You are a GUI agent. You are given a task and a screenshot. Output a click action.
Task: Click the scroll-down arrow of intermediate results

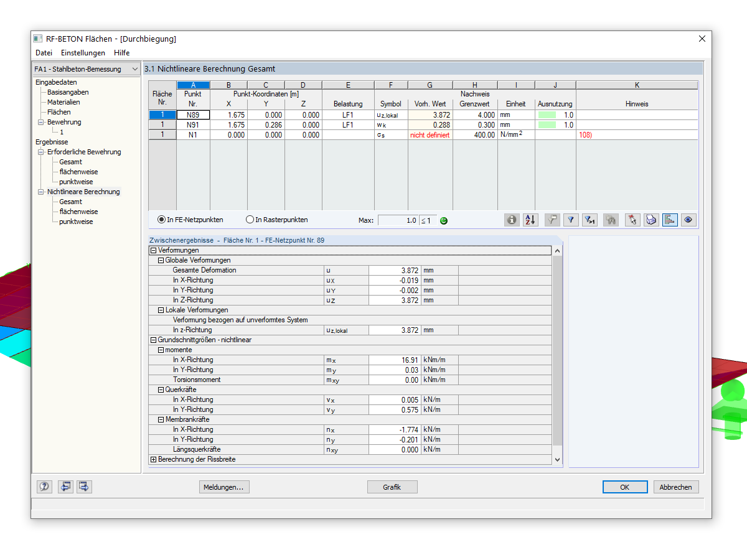click(557, 460)
